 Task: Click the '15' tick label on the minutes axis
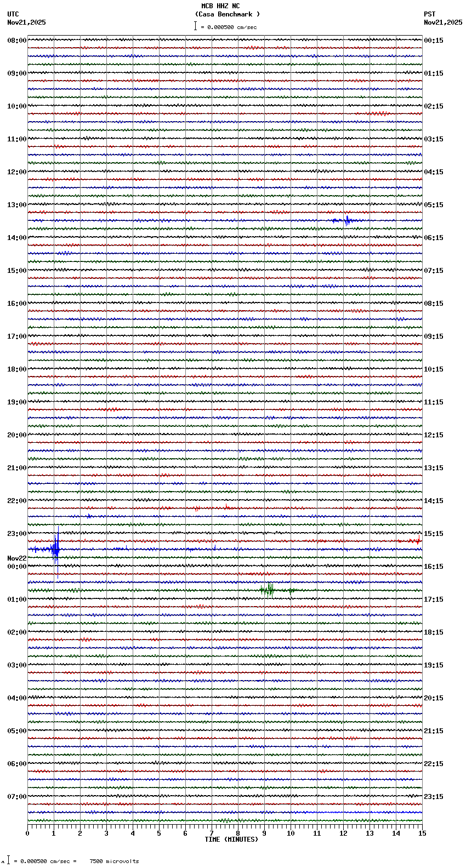click(422, 833)
